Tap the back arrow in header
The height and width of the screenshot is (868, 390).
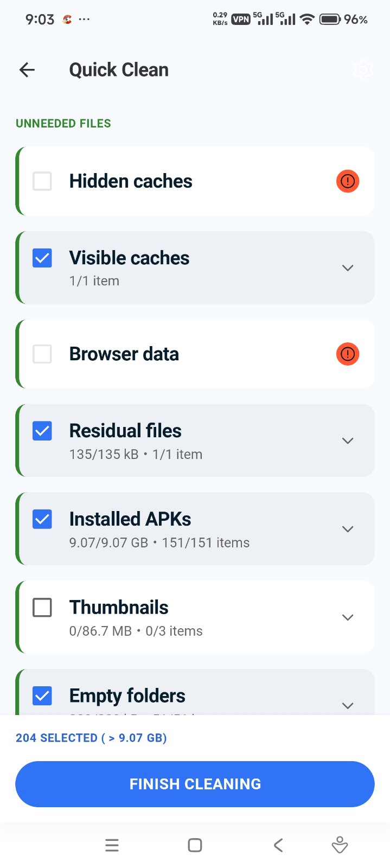click(x=27, y=69)
